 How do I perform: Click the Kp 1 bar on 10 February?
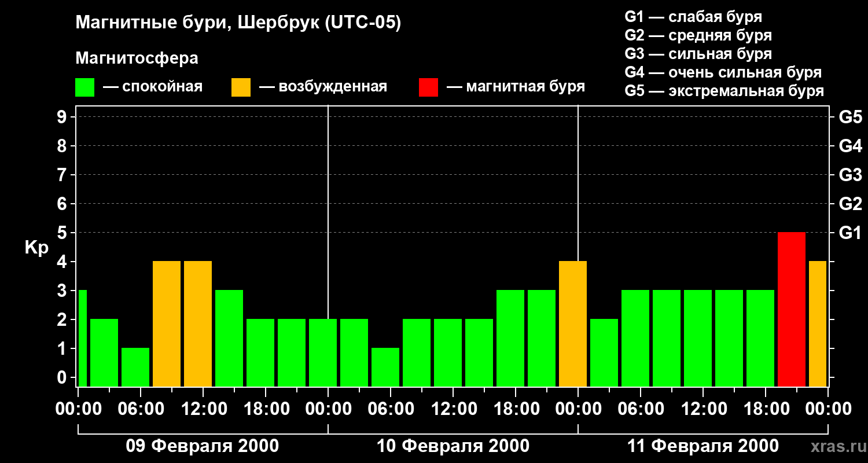coord(385,367)
